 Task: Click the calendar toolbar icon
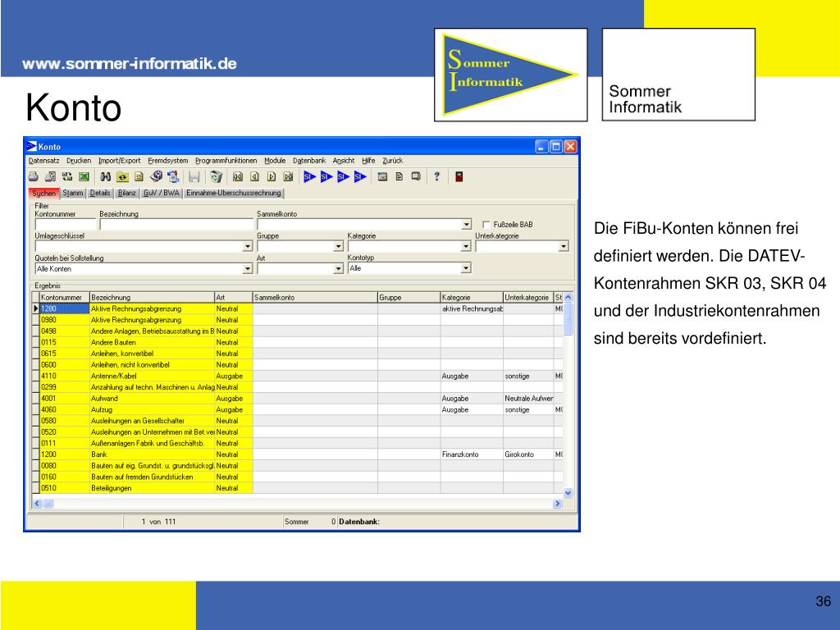coord(382,176)
